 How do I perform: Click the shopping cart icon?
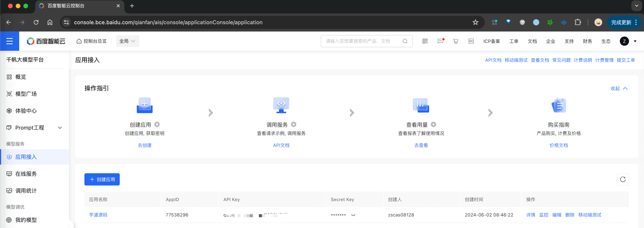[456, 41]
